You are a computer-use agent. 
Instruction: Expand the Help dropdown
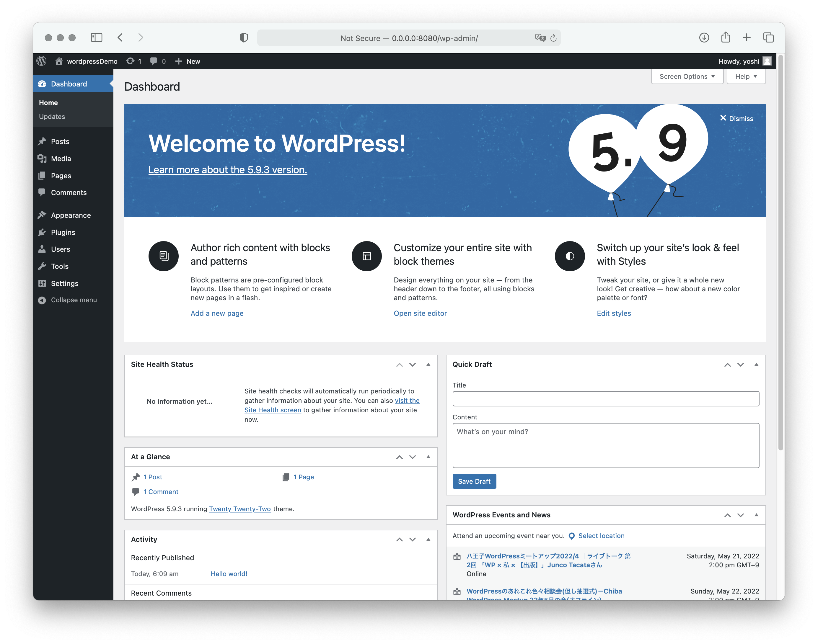746,76
